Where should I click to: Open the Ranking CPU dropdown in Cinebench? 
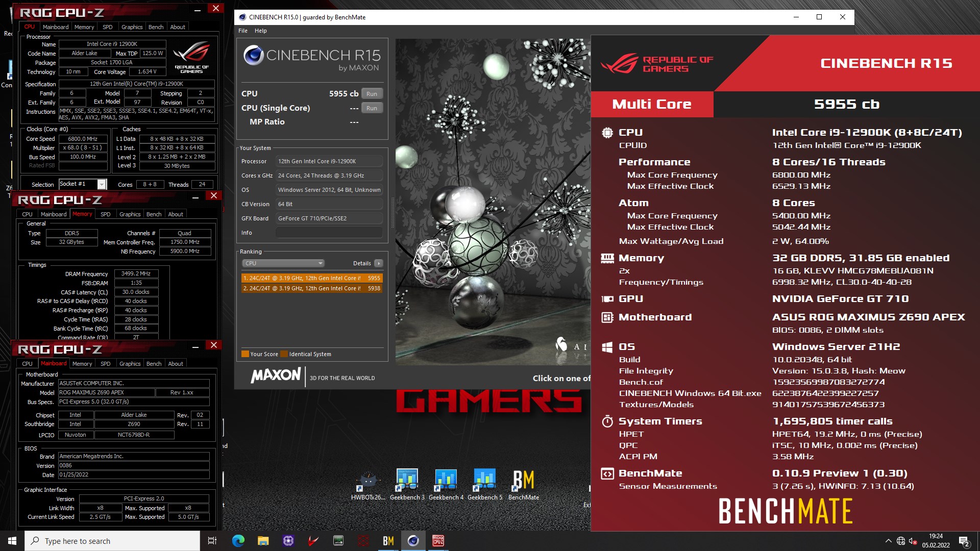tap(283, 263)
